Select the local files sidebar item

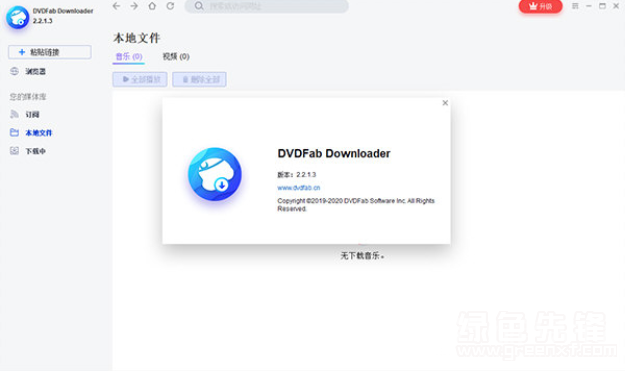click(31, 133)
